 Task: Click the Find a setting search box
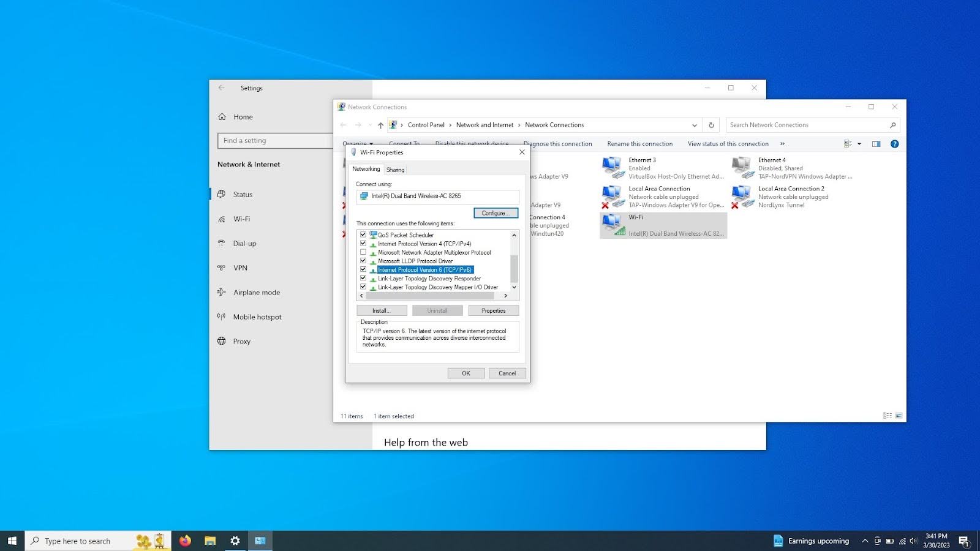(x=276, y=141)
